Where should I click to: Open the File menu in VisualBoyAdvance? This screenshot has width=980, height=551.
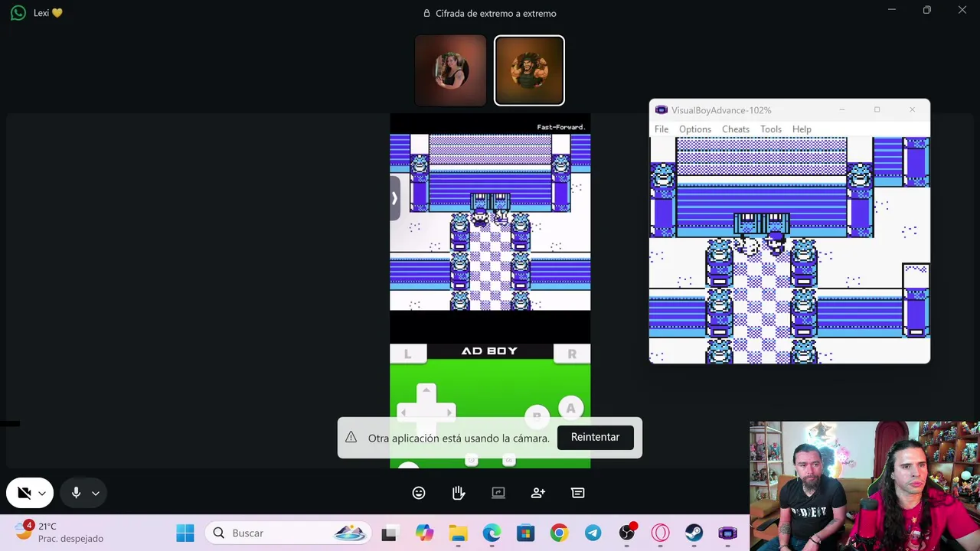[661, 129]
